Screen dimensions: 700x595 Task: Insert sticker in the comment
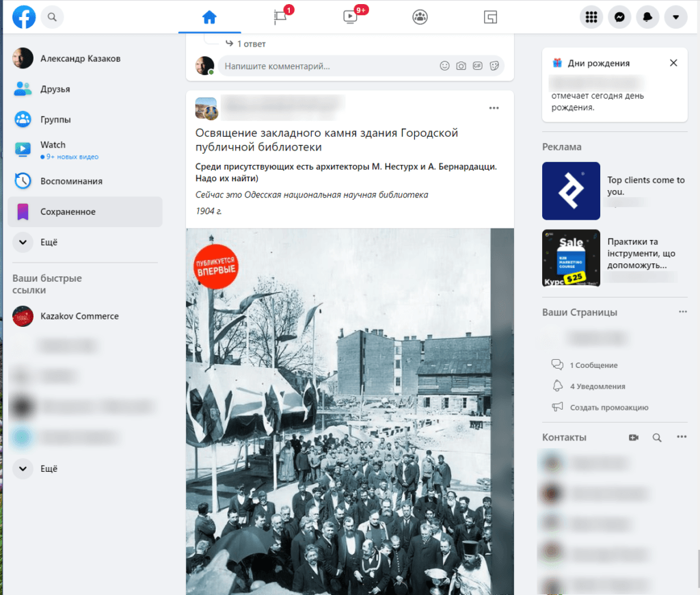click(494, 66)
